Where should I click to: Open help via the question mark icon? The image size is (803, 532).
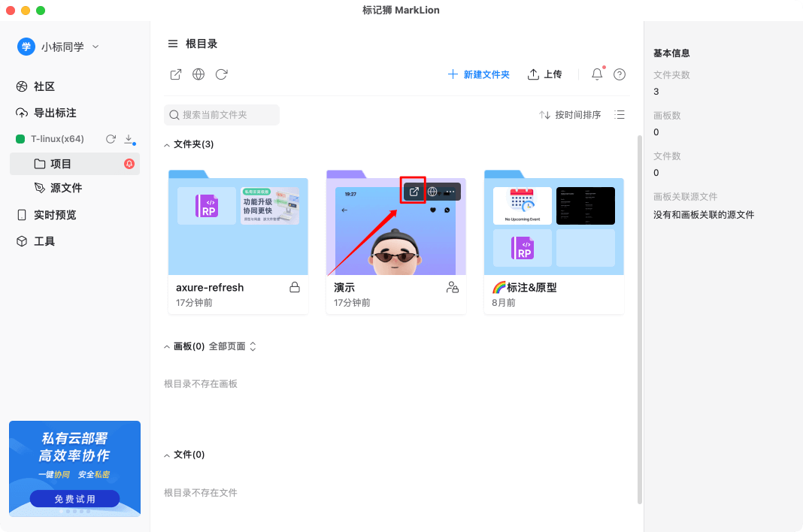click(619, 74)
